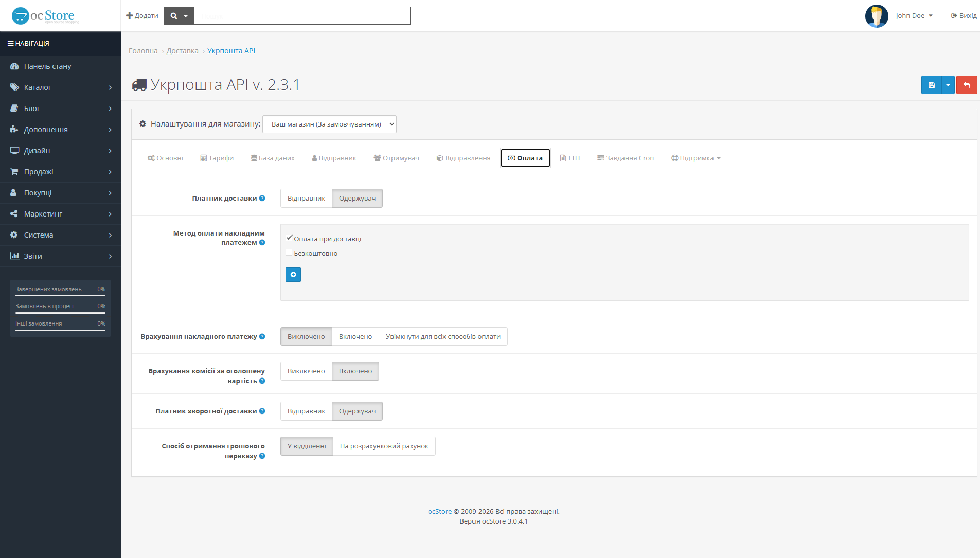The height and width of the screenshot is (558, 980).
Task: Click the Система gear icon
Action: pos(14,235)
